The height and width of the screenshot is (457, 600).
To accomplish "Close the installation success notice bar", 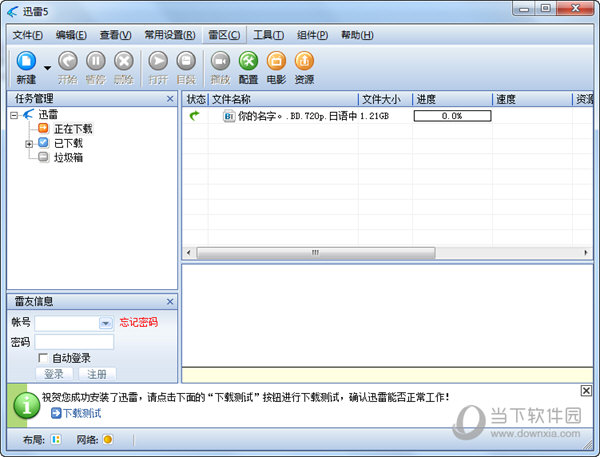I will click(586, 391).
